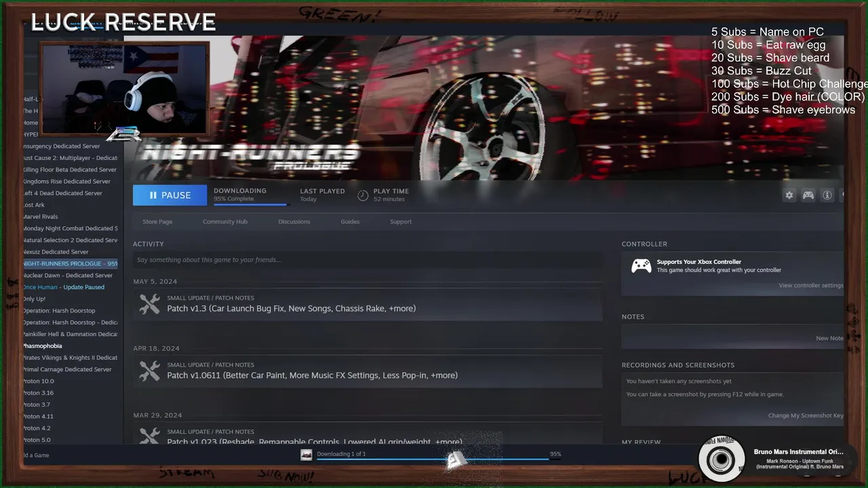The width and height of the screenshot is (868, 488).
Task: Open Patch v1.023 wrench icon
Action: [x=149, y=436]
